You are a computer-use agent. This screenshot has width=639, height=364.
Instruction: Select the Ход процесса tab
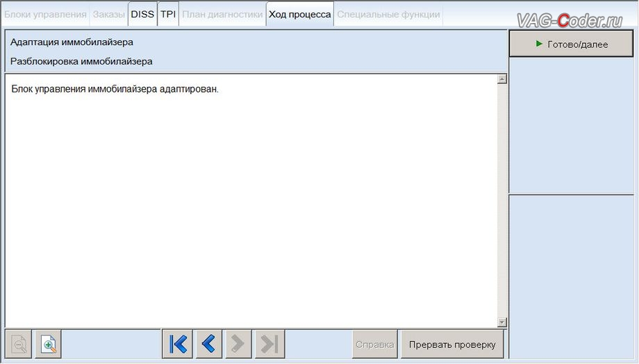(x=300, y=15)
